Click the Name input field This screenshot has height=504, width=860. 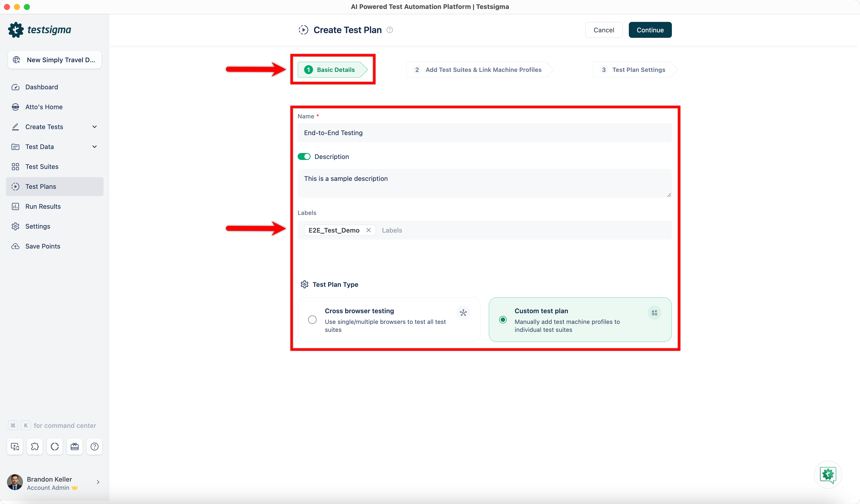(x=484, y=133)
